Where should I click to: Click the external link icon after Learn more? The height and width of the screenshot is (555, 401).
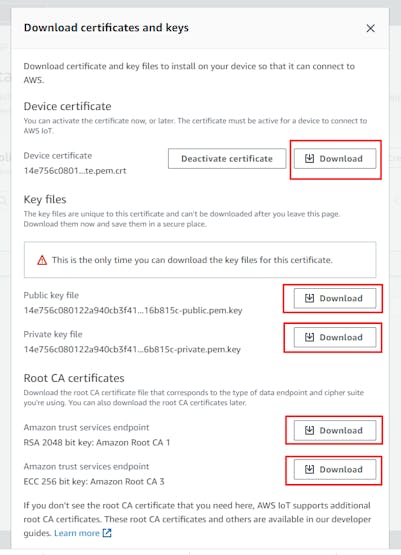(x=107, y=533)
